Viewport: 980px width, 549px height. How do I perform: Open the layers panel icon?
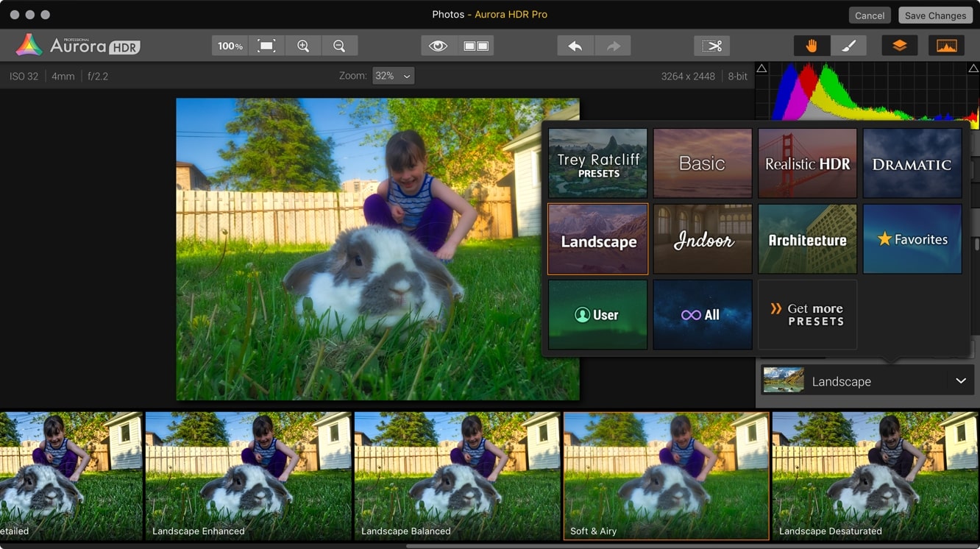[900, 46]
